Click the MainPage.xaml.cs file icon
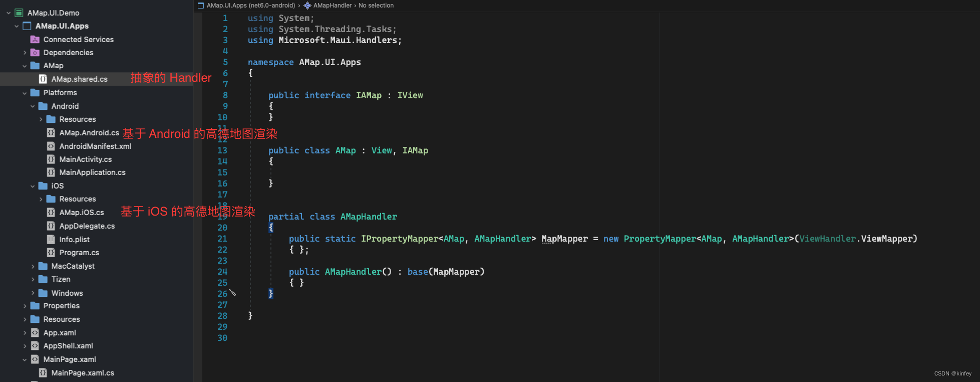The height and width of the screenshot is (382, 980). pyautogui.click(x=43, y=373)
